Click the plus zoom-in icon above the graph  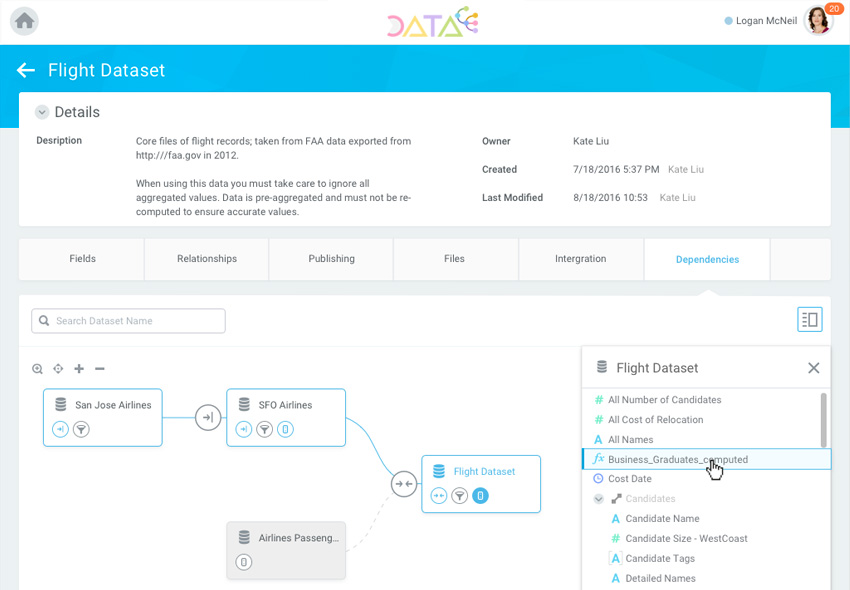click(x=79, y=369)
